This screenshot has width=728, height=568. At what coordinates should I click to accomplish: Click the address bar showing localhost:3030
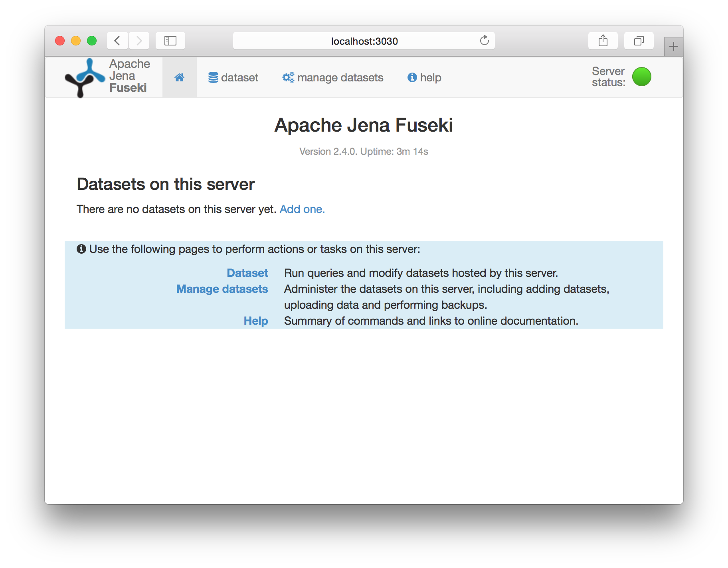pos(363,40)
